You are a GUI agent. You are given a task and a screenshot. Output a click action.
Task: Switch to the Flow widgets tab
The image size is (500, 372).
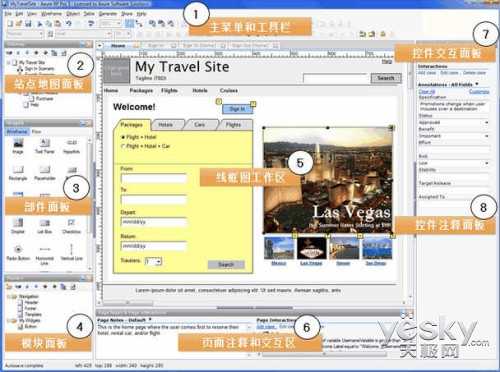(x=37, y=132)
